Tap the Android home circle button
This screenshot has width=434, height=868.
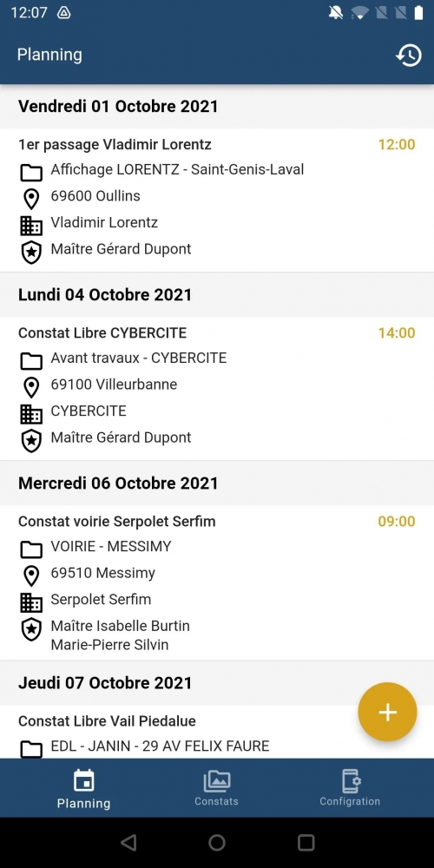click(x=217, y=843)
